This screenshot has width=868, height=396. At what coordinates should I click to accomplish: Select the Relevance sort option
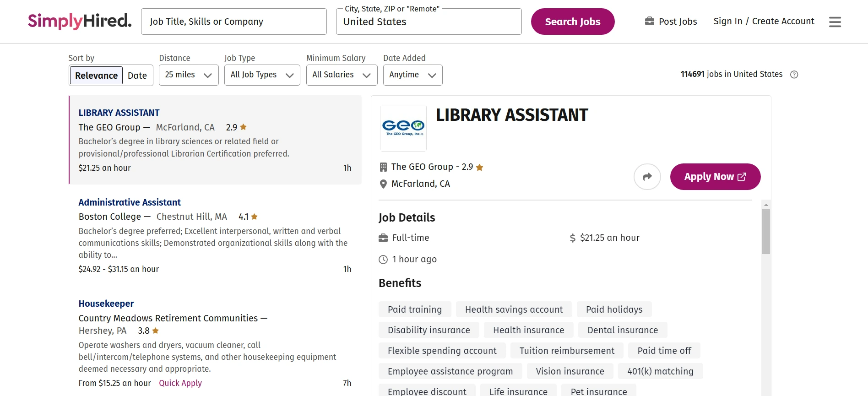[96, 75]
